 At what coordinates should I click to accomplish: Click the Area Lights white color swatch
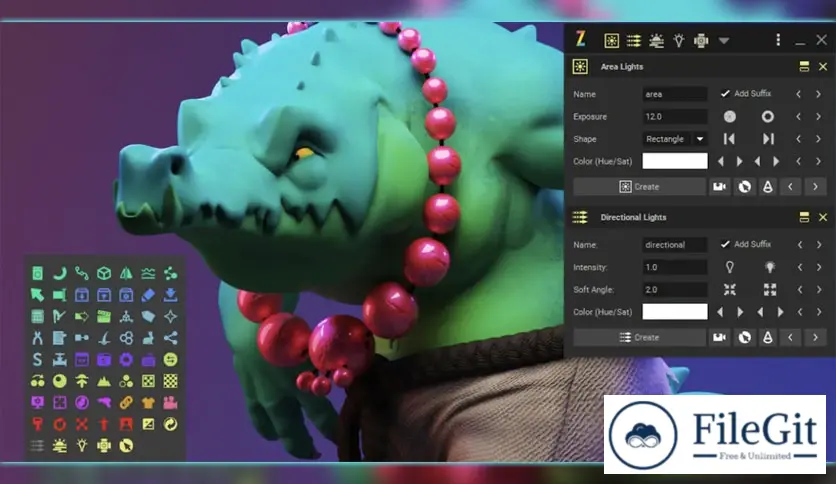(x=675, y=161)
